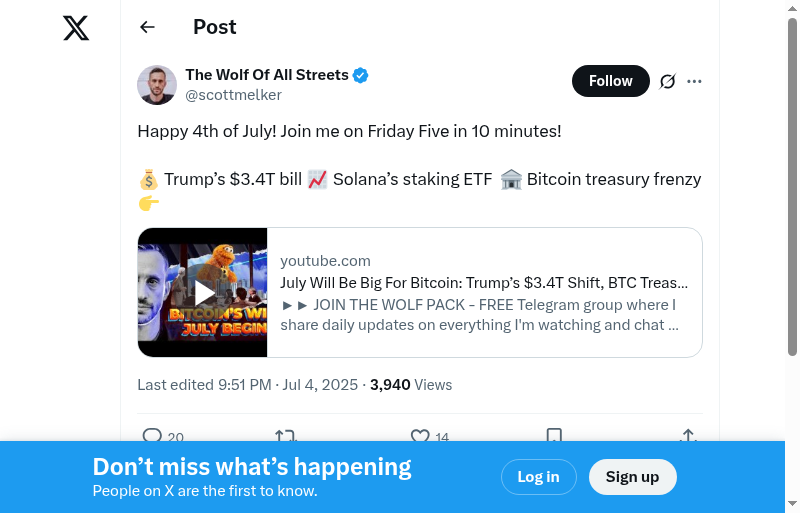Viewport: 800px width, 513px height.
Task: Open the post's more options menu
Action: [x=695, y=81]
